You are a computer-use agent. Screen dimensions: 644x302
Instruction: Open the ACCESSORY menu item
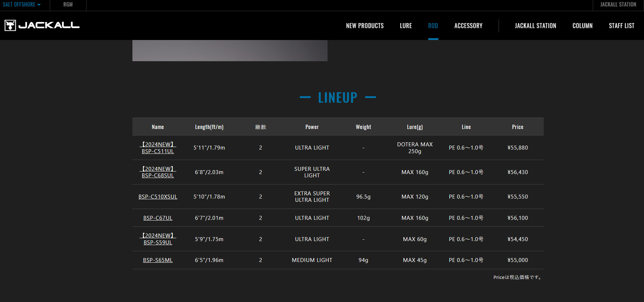click(468, 26)
